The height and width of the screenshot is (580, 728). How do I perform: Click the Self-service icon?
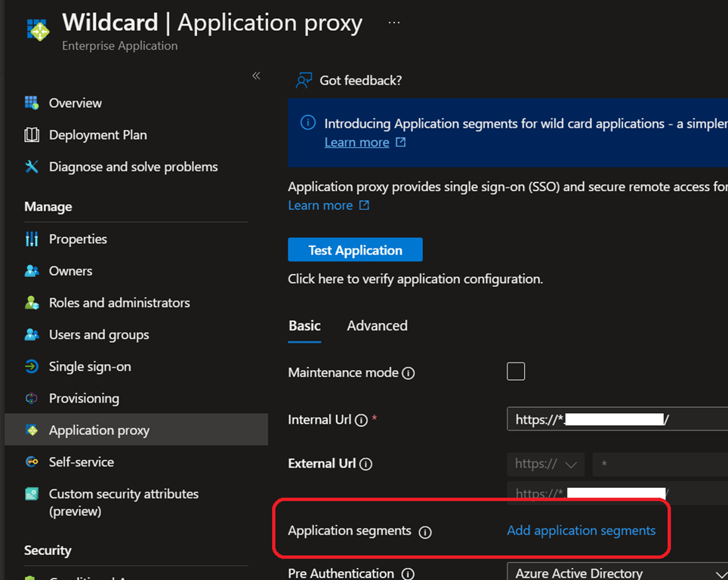coord(32,462)
